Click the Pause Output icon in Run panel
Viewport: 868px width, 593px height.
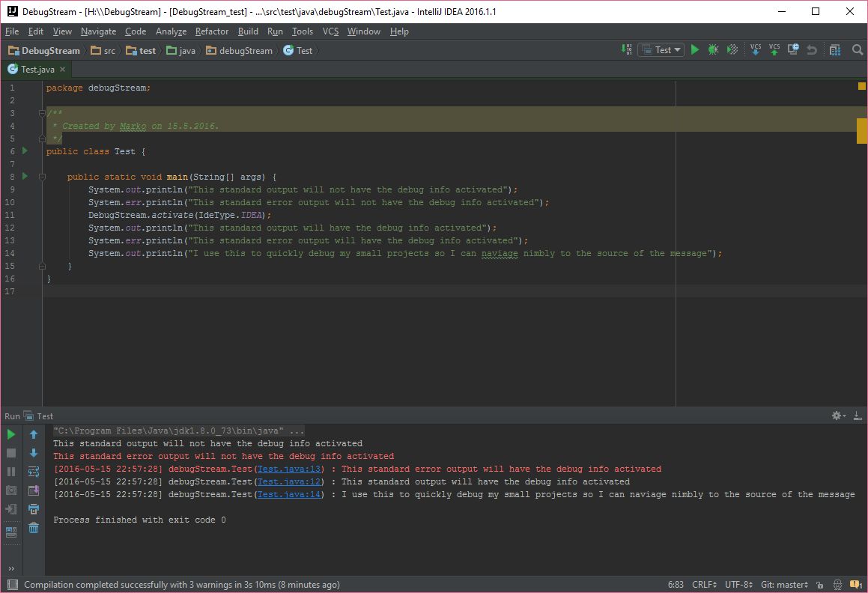click(11, 472)
